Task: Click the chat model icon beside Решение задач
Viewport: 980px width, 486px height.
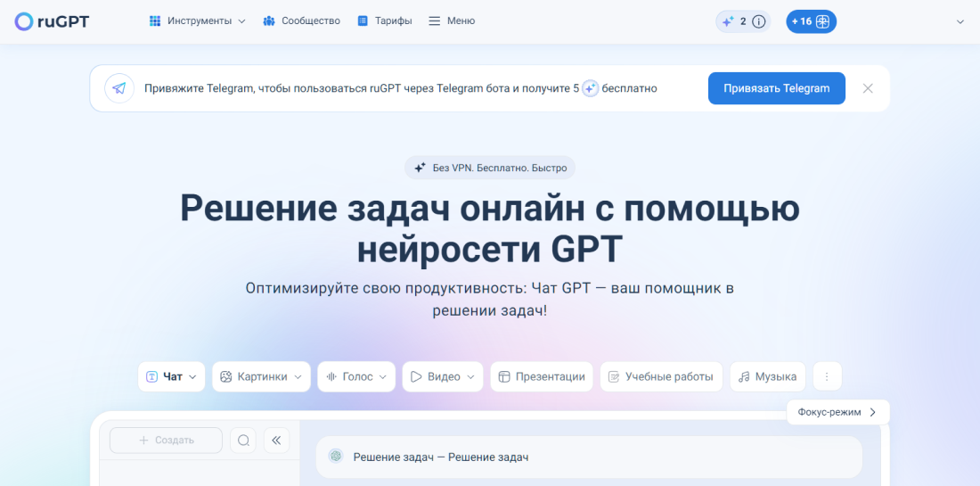Action: tap(336, 457)
